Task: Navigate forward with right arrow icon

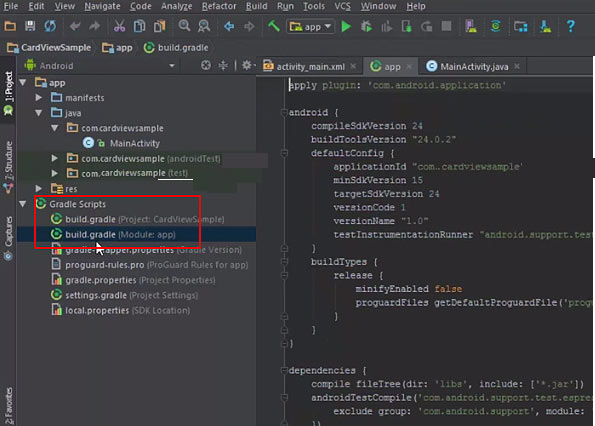Action: tap(249, 26)
